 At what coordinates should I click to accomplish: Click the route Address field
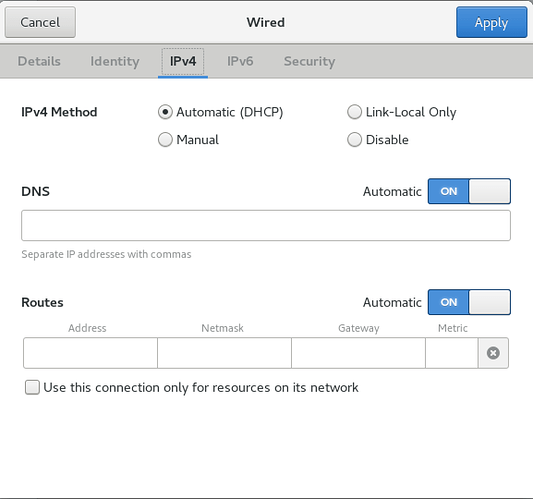tap(90, 353)
